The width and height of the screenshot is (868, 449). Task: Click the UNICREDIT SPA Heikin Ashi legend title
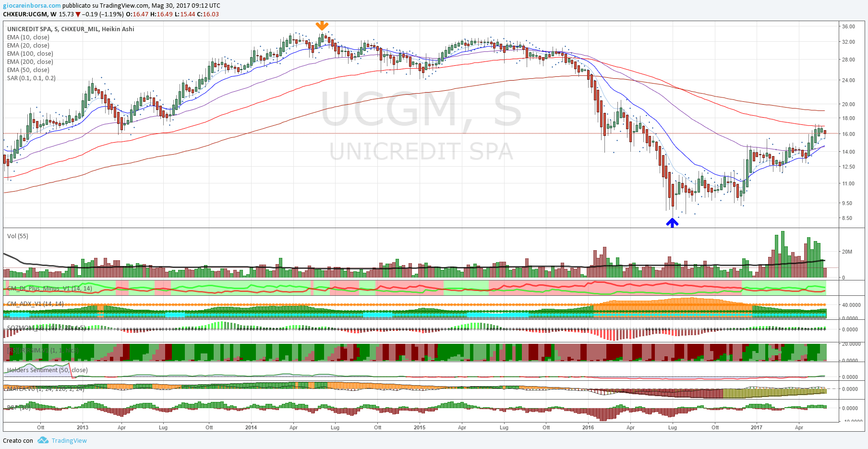click(71, 29)
